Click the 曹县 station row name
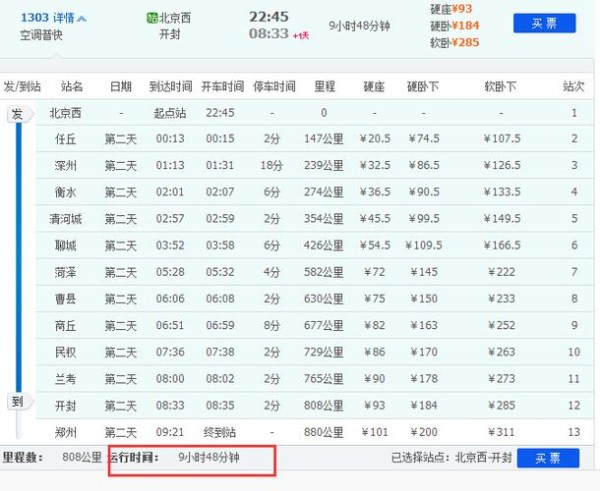Image resolution: width=600 pixels, height=491 pixels. [65, 299]
